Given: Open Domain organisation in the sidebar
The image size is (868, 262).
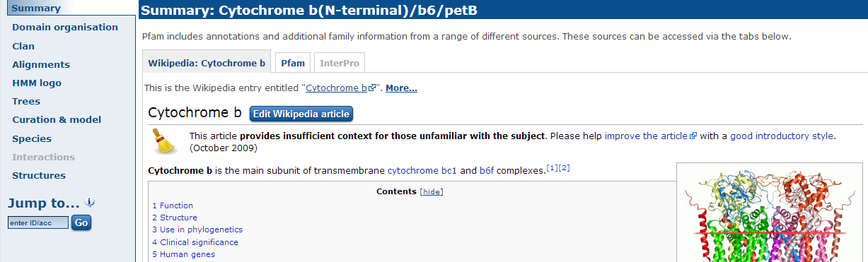Looking at the screenshot, I should [x=65, y=27].
